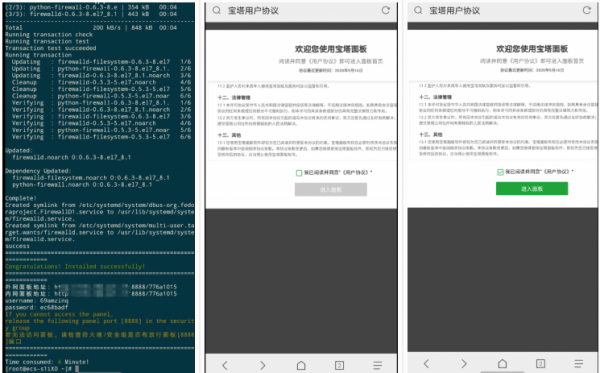Click the 十三、其他 heading in the right browser

[430, 135]
